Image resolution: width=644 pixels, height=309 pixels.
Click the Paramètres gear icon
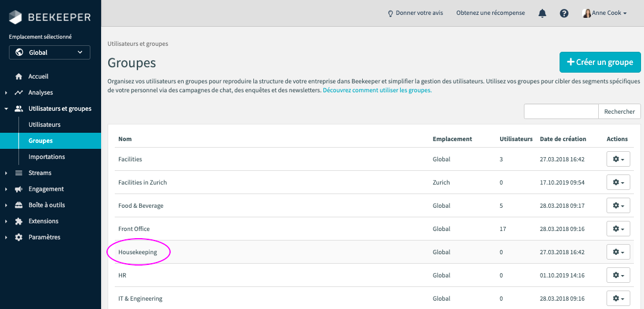point(18,238)
